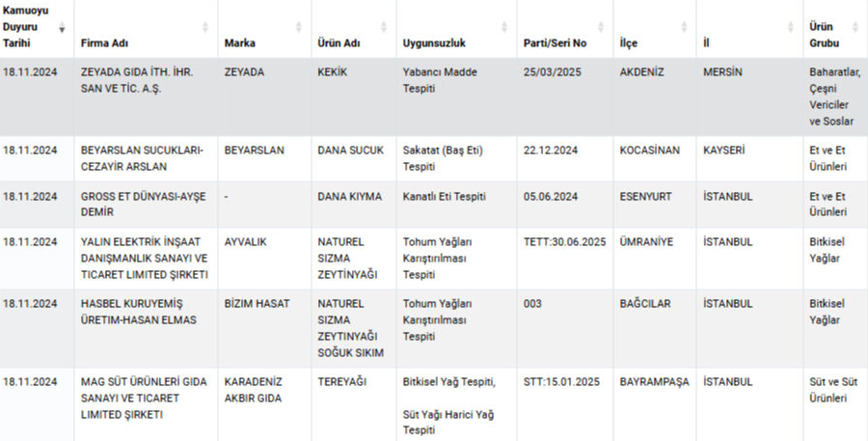The height and width of the screenshot is (441, 868).
Task: Click the Firma Adı header text
Action: (105, 43)
